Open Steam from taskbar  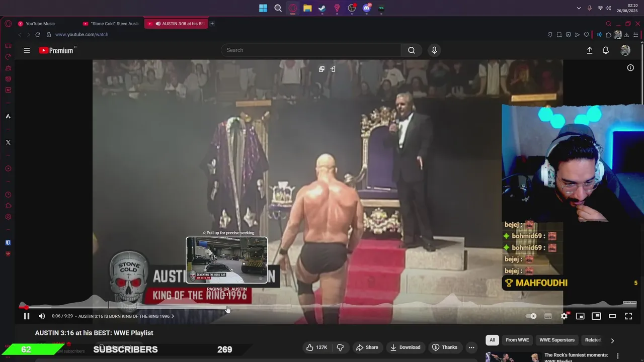(322, 8)
